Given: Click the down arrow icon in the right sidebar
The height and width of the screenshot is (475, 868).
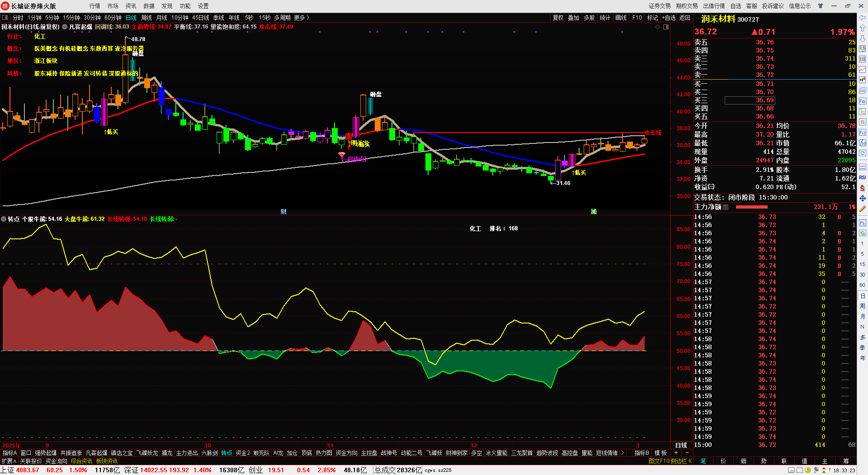Looking at the screenshot, I should (863, 38).
